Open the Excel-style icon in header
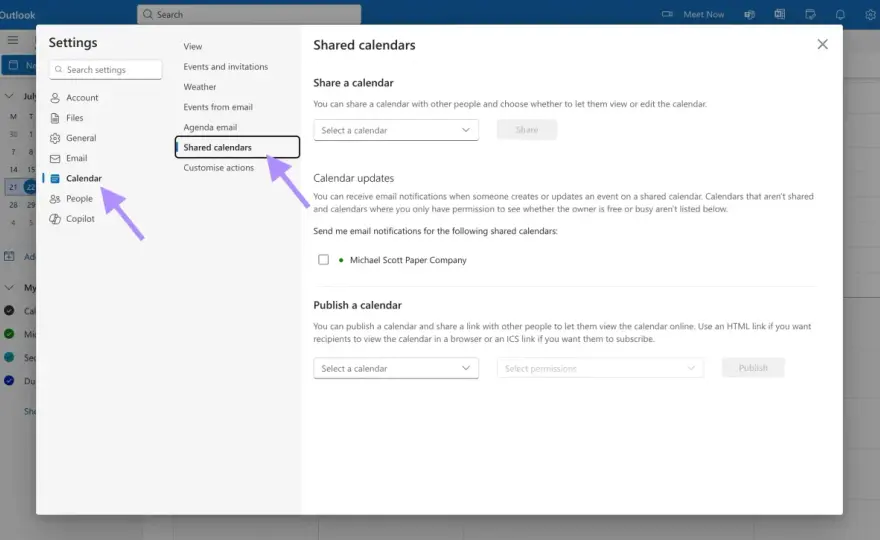Screen dimensions: 880x540 (780, 14)
